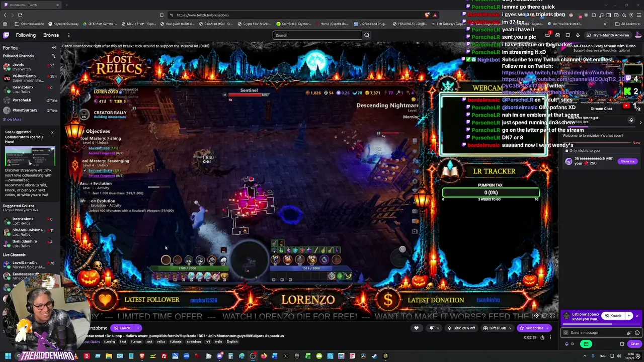The width and height of the screenshot is (644, 362).
Task: Open chat settings gear icon
Action: pyautogui.click(x=622, y=344)
